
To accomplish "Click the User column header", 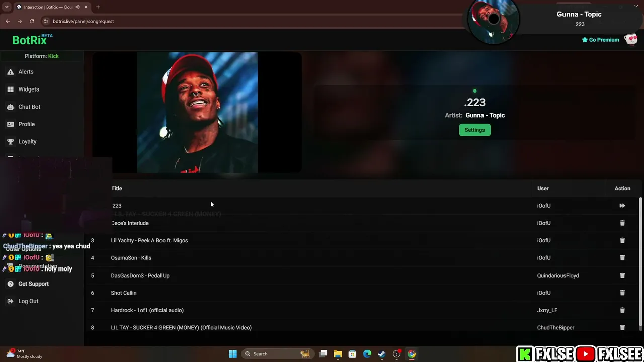I will (x=543, y=189).
